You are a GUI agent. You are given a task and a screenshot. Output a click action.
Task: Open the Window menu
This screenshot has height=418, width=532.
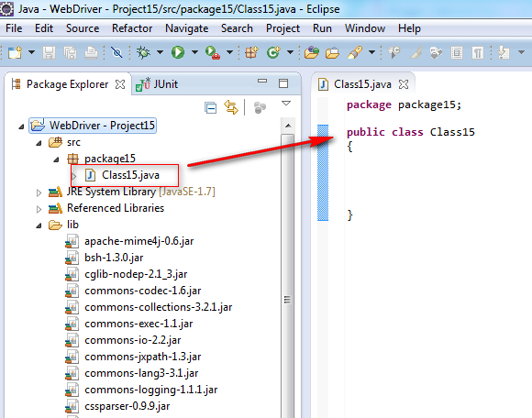pos(365,28)
